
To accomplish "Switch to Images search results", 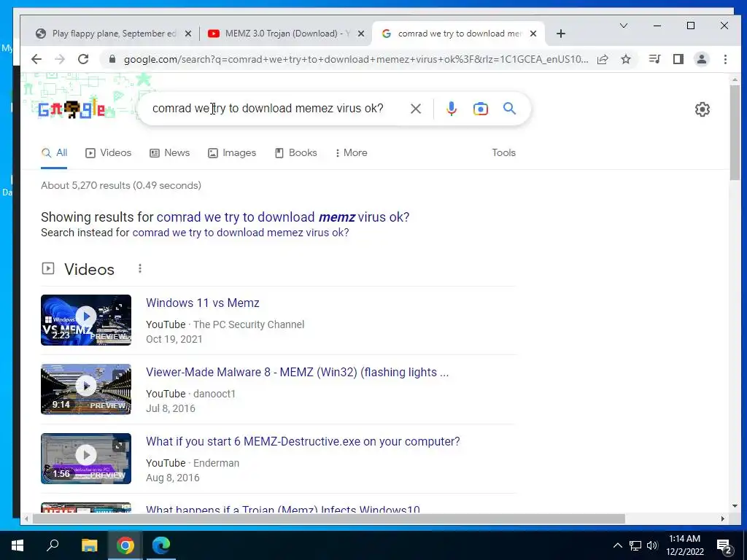I will (x=232, y=153).
